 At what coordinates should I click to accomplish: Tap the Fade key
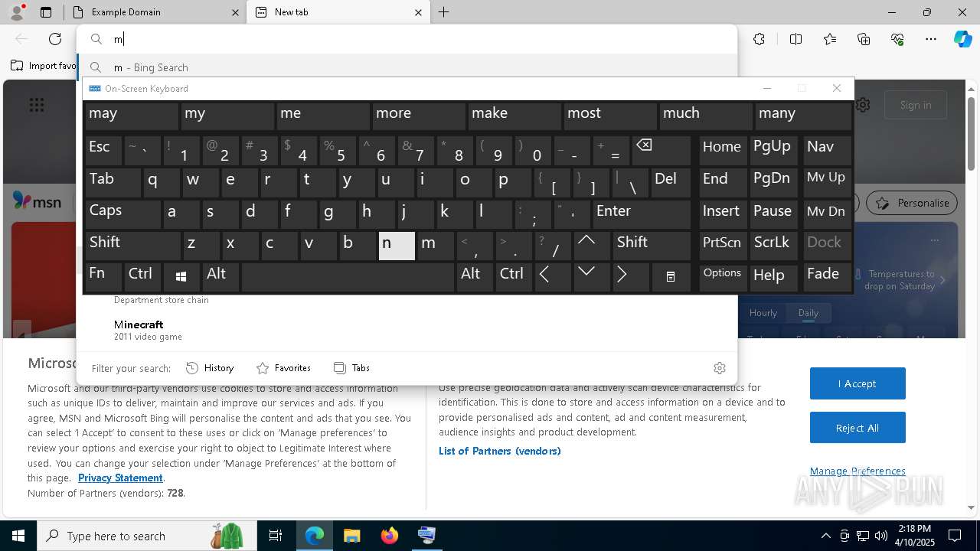pos(827,276)
